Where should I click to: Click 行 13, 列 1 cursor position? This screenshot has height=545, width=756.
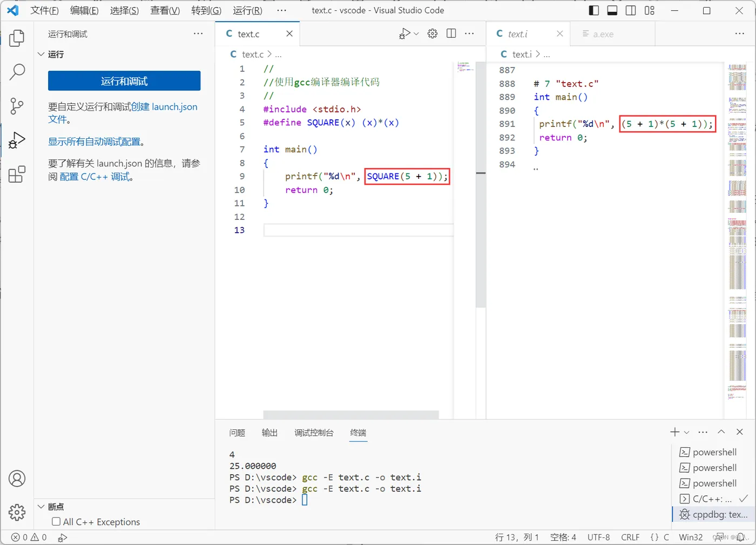tap(517, 537)
